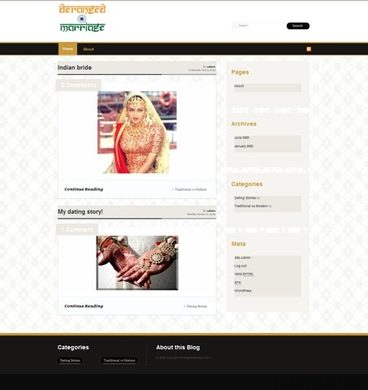Open the RSS feed icon in navbar
Screen dimensions: 368x390
tap(309, 49)
